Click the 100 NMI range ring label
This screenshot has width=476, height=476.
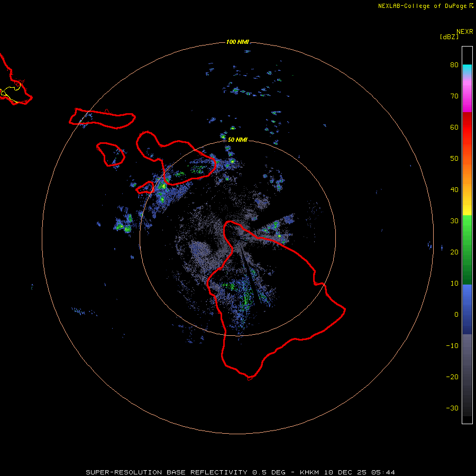point(237,42)
